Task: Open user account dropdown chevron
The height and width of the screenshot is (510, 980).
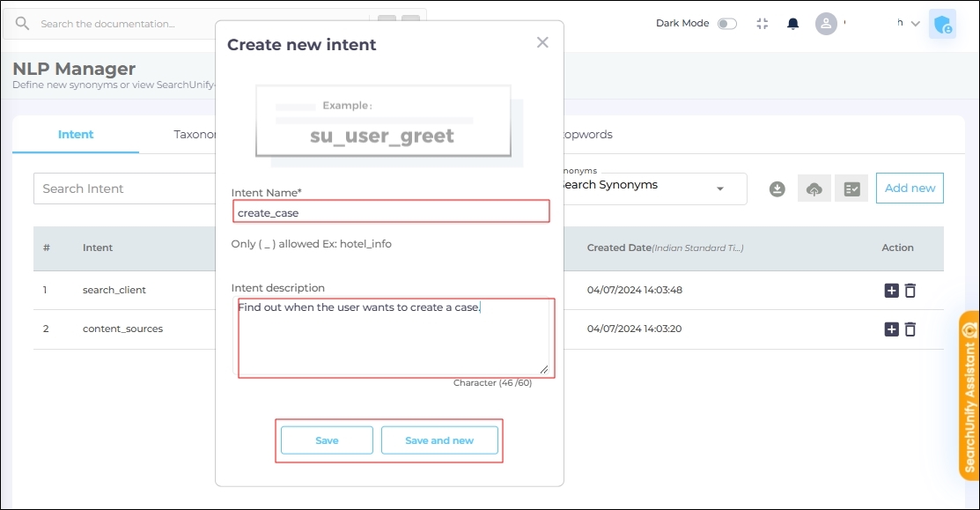Action: pos(916,24)
